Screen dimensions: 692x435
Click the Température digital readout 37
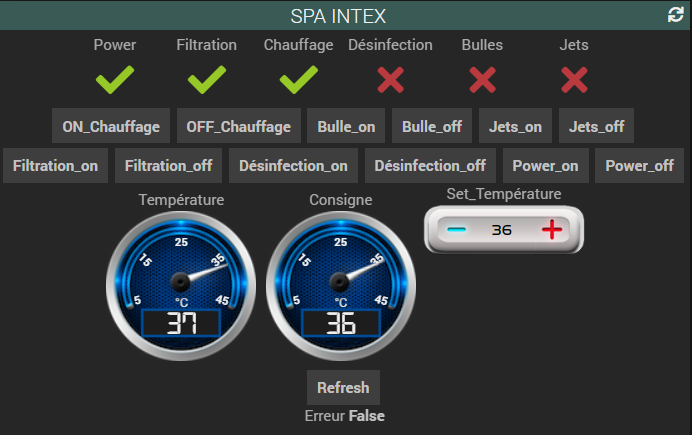pyautogui.click(x=181, y=323)
